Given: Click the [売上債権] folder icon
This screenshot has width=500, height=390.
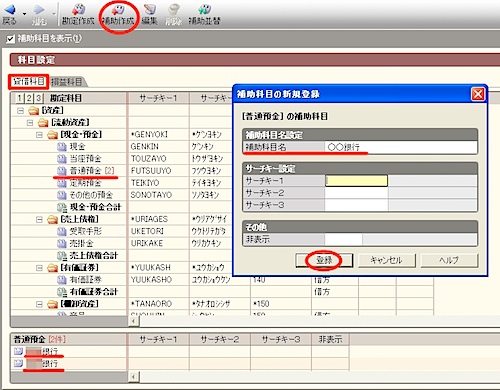Looking at the screenshot, I should click(52, 219).
